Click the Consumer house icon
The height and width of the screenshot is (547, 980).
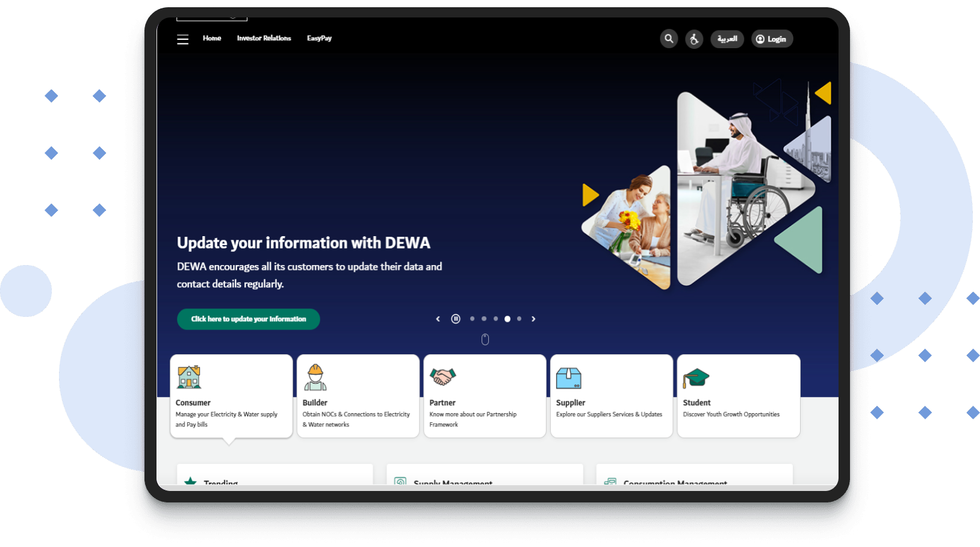(x=189, y=377)
